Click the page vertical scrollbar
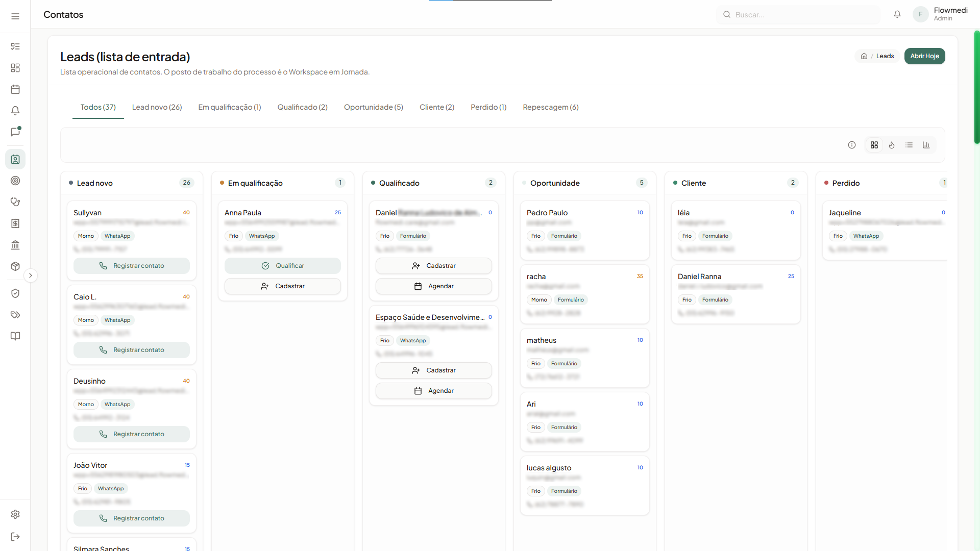Viewport: 980px width, 551px height. point(977,87)
